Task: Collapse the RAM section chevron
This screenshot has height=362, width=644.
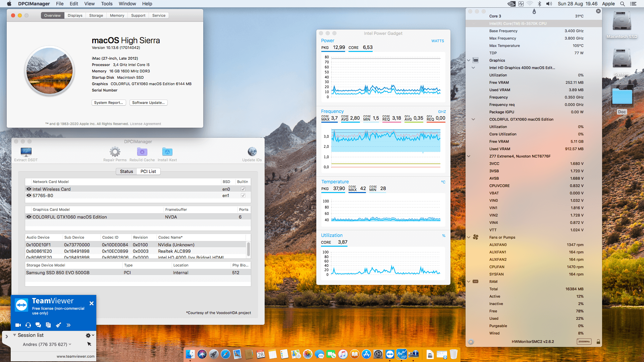Action: point(469,282)
